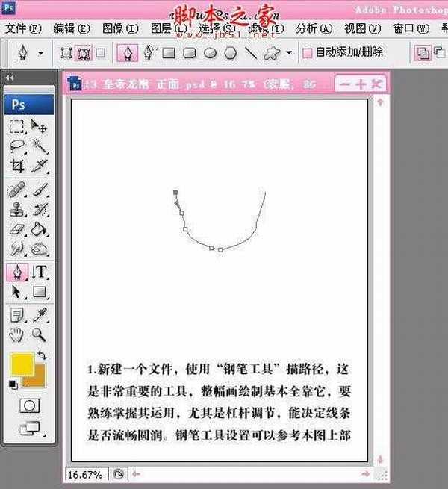Open the yellow foreground color swatch
This screenshot has width=448, height=489.
(x=22, y=365)
